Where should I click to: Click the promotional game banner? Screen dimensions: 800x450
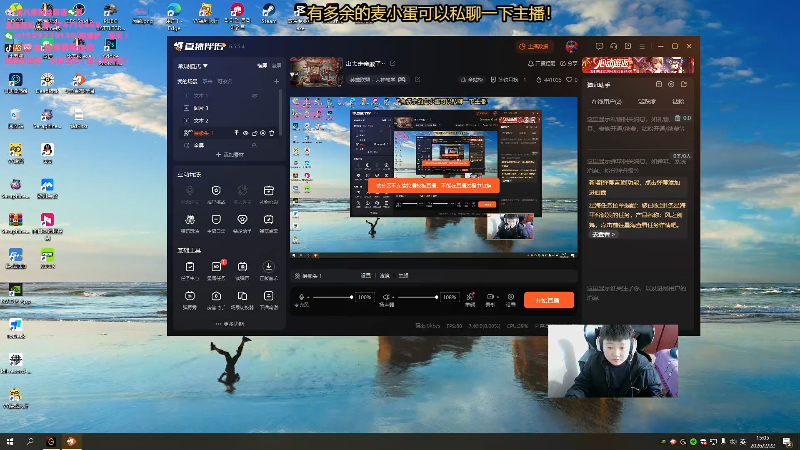(638, 65)
